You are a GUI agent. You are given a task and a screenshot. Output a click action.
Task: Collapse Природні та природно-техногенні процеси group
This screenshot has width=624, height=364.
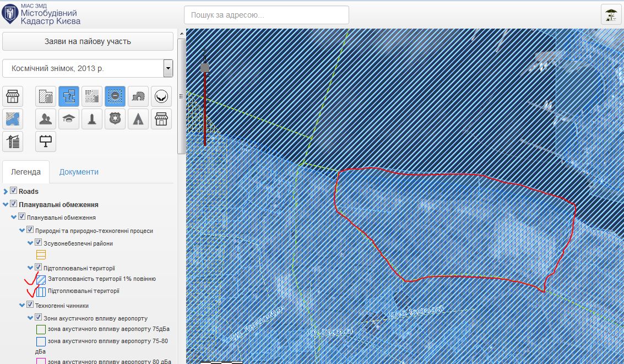coord(23,231)
